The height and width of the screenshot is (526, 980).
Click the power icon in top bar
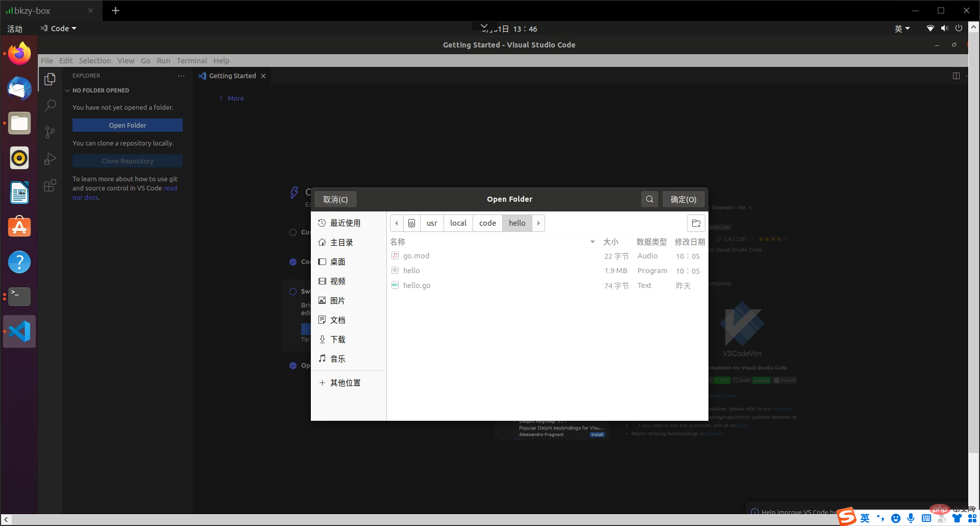click(x=959, y=29)
